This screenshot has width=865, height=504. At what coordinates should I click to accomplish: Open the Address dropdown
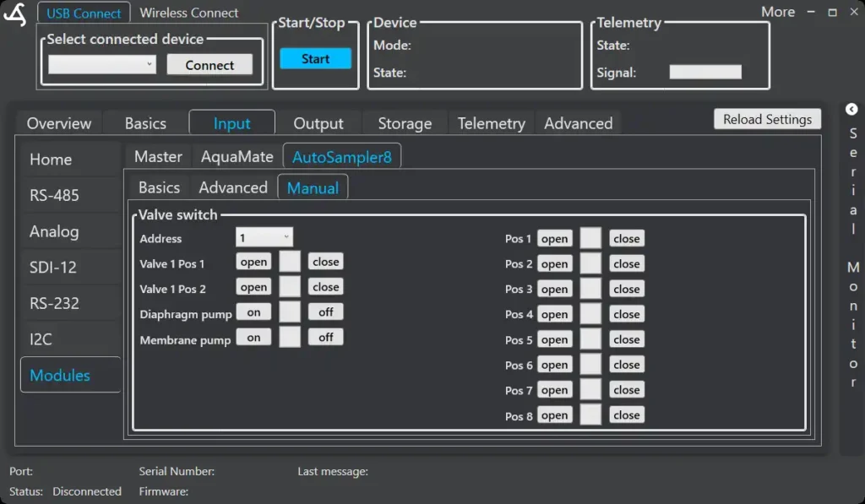pyautogui.click(x=264, y=238)
